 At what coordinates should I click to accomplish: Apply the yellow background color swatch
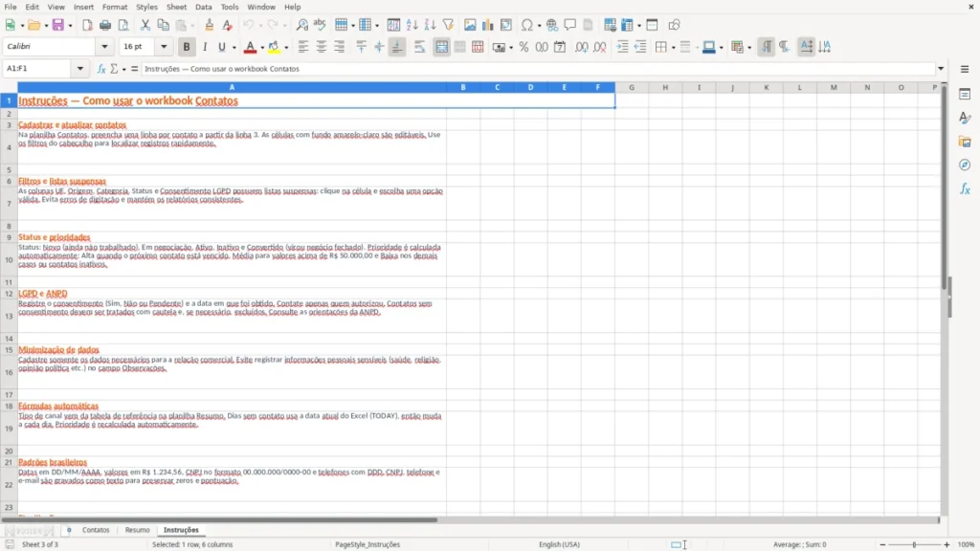tap(274, 47)
